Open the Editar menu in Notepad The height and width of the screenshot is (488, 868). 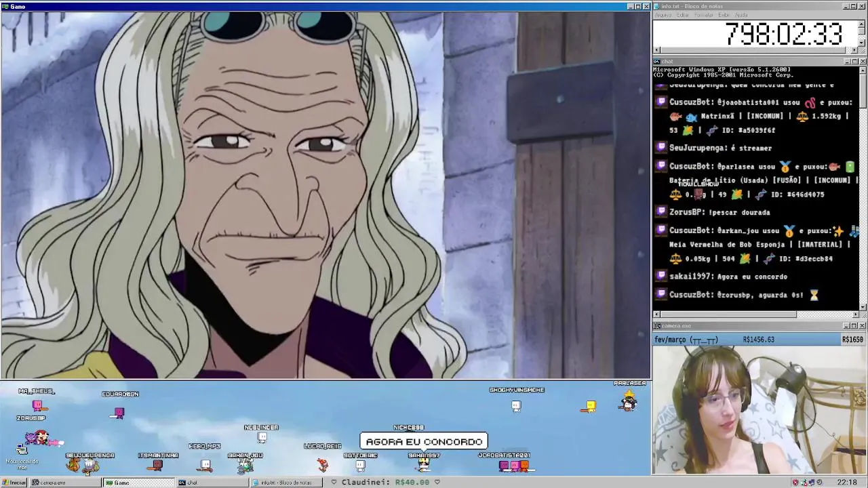pos(683,15)
